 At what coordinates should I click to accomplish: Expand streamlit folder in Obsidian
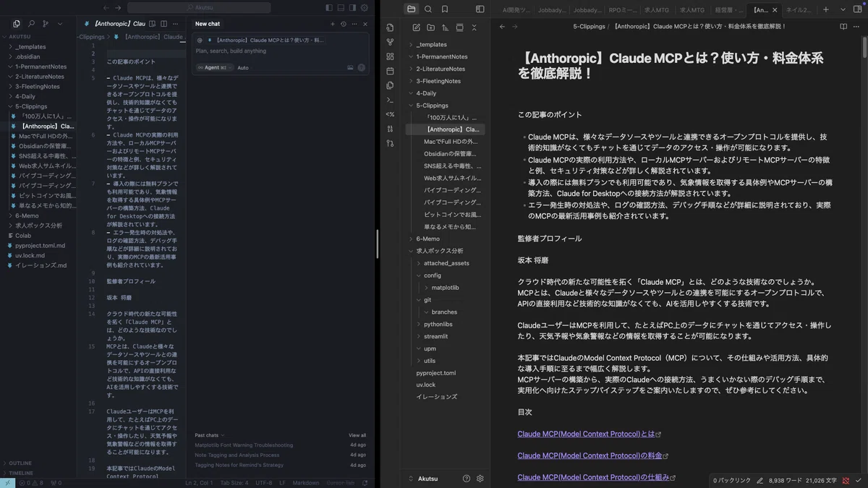click(x=448, y=336)
